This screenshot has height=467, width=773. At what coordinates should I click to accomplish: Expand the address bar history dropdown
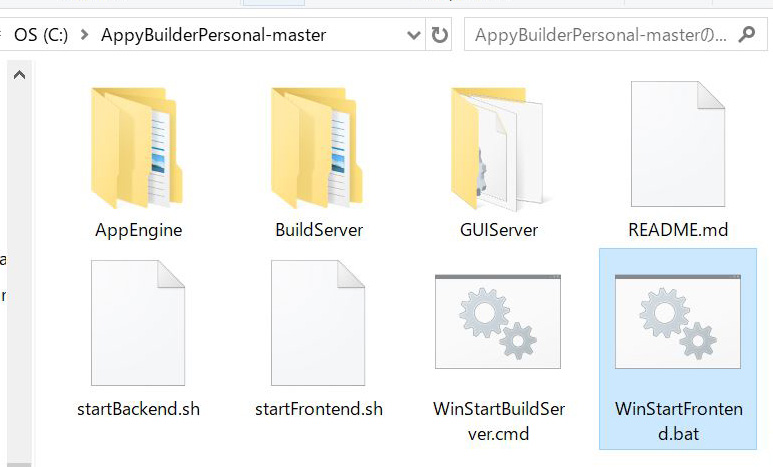[414, 35]
